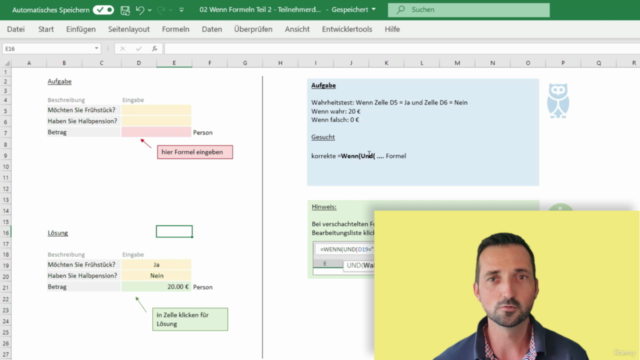Screen dimensions: 640x360
Task: Select column J header
Action: 351,63
